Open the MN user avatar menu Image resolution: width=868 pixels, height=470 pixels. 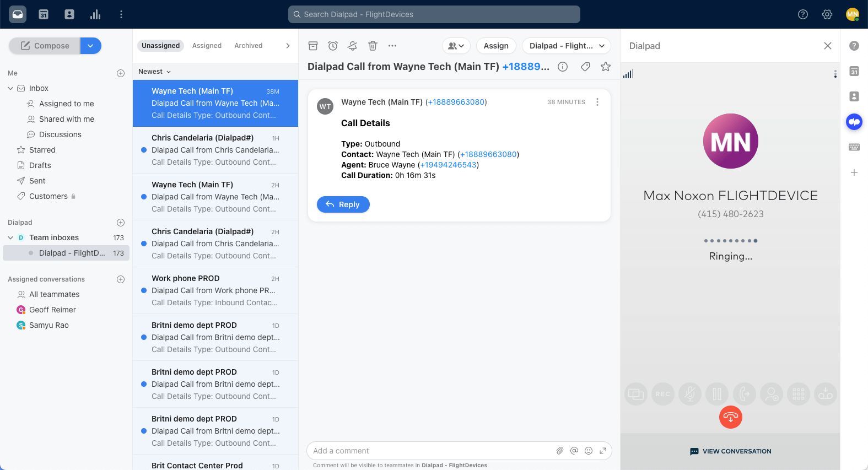pyautogui.click(x=853, y=14)
